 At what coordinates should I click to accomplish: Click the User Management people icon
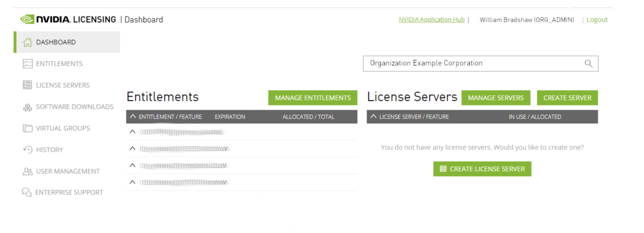(x=28, y=171)
